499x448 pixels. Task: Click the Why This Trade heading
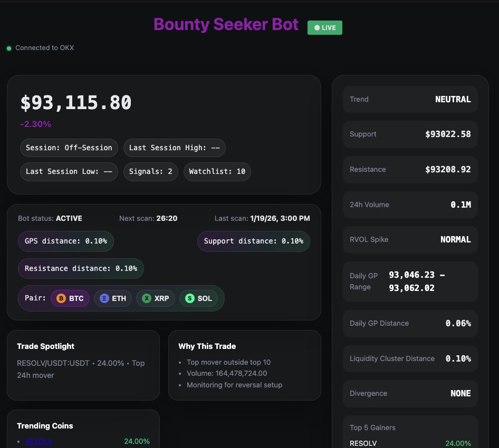coord(207,346)
